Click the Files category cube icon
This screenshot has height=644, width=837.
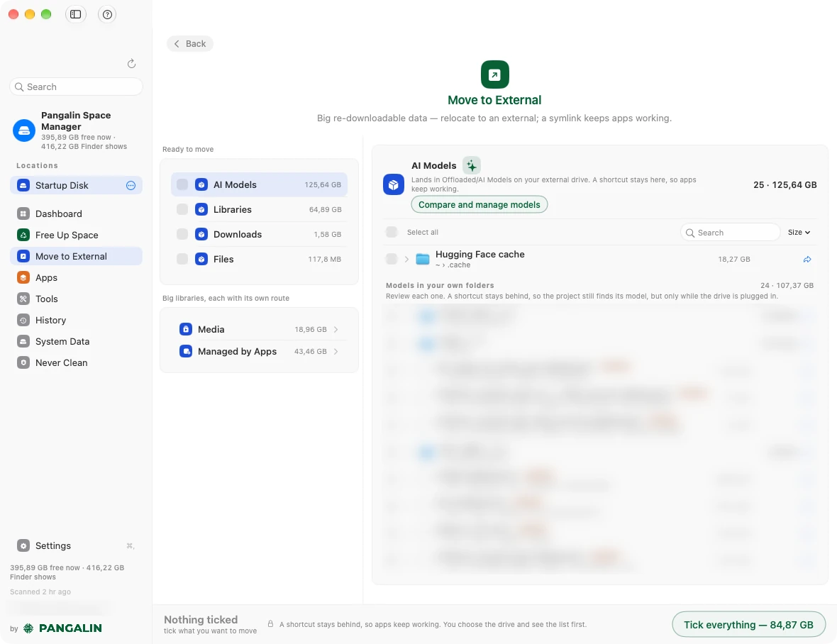[x=201, y=260]
